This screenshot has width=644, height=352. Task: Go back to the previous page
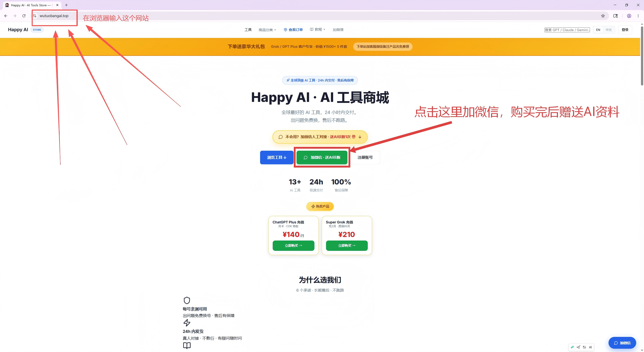tap(6, 16)
